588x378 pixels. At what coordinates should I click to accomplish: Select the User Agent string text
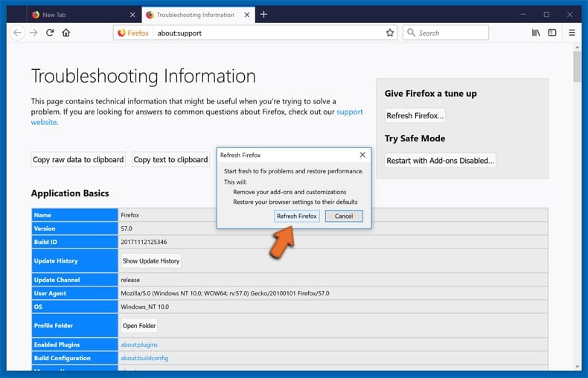(225, 293)
